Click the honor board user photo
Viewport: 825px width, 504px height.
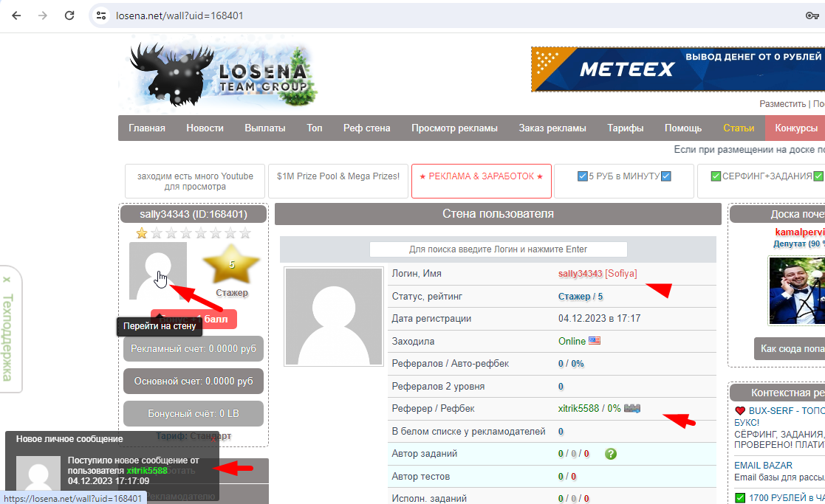[x=796, y=290]
